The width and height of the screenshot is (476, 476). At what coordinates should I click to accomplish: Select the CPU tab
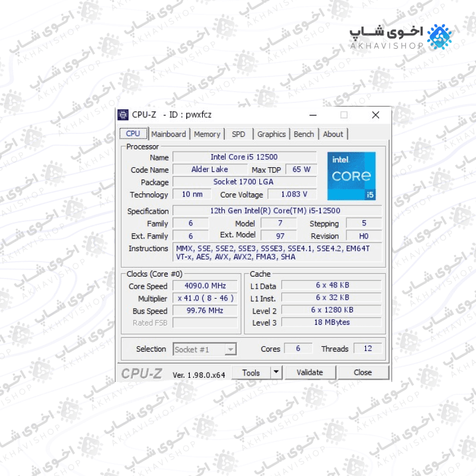tap(133, 133)
